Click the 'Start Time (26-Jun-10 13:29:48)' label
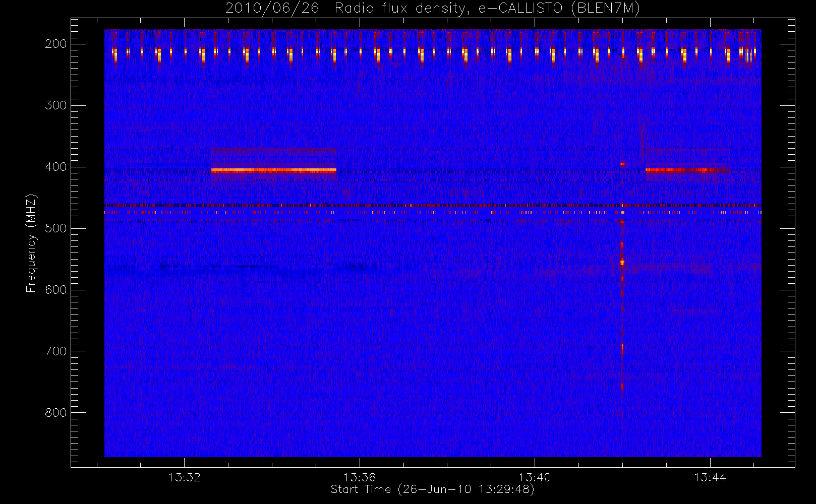 (432, 489)
